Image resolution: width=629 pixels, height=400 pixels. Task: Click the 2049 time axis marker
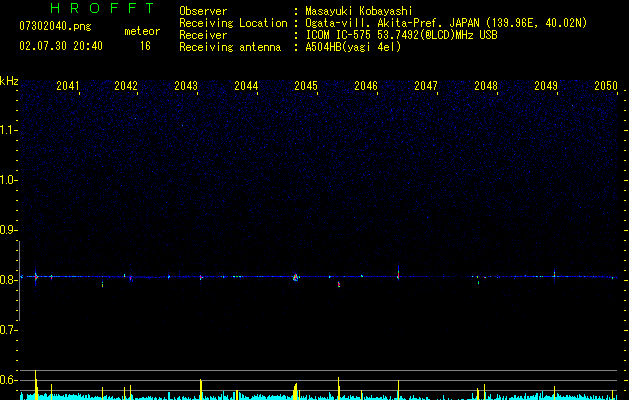(546, 86)
